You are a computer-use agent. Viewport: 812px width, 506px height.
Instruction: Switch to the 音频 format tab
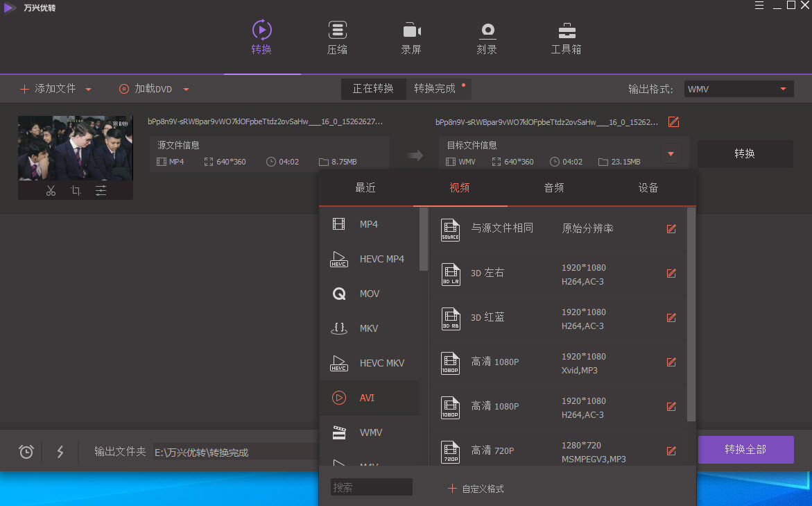click(x=553, y=187)
